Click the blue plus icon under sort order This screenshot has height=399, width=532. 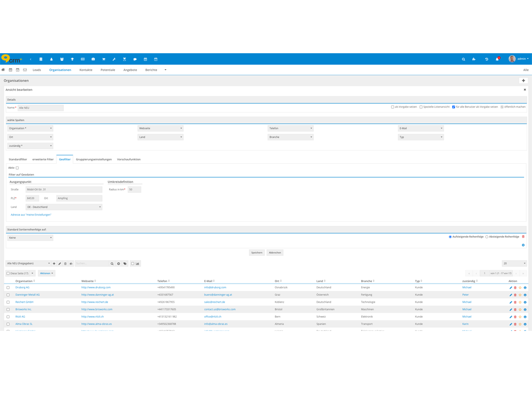coord(523,245)
